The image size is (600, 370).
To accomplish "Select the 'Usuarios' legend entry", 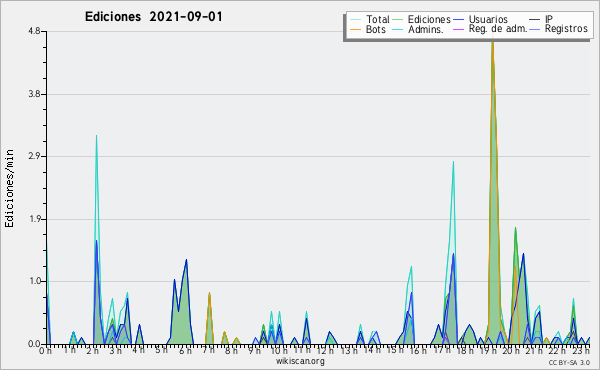I will (x=488, y=19).
